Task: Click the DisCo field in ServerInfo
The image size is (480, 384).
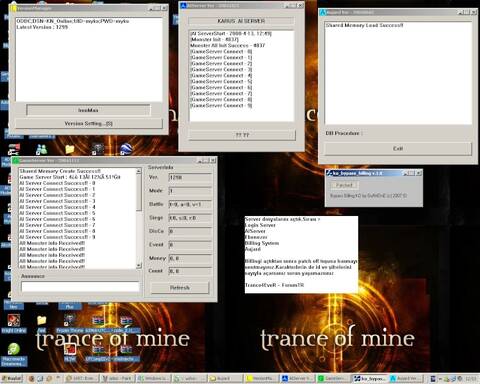Action: (190, 231)
